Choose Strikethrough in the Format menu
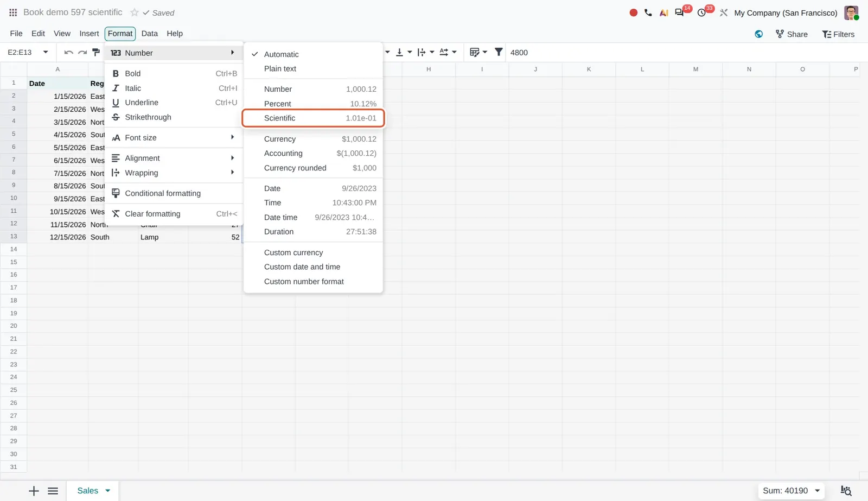 coord(174,117)
